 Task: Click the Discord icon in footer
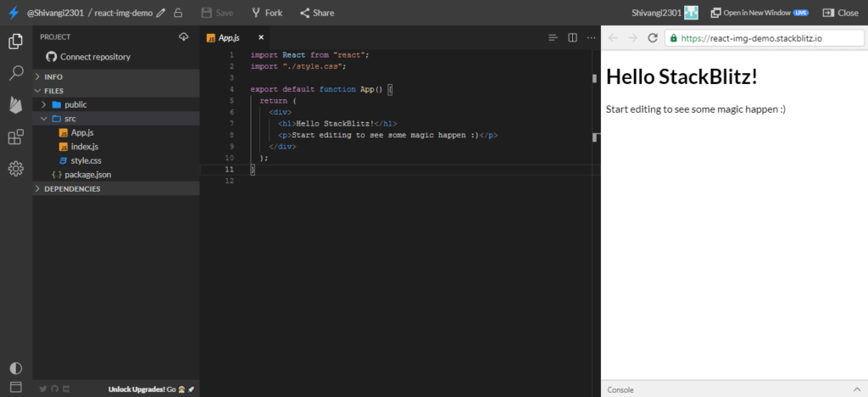pos(66,389)
